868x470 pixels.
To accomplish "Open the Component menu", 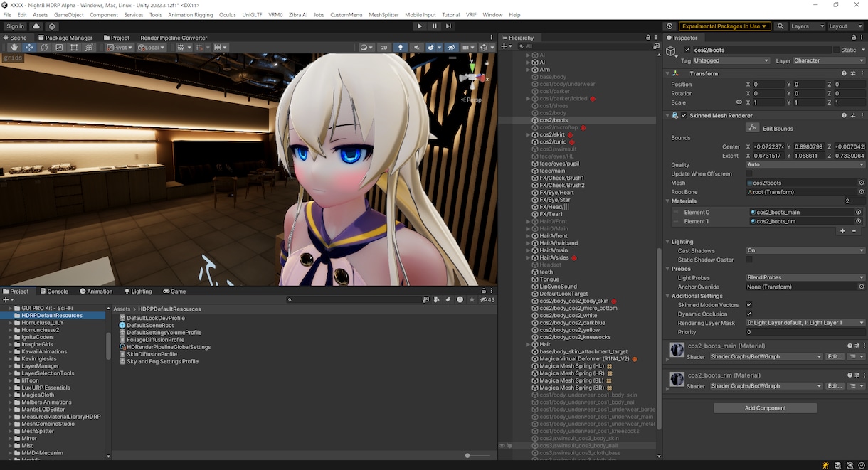I will [104, 14].
